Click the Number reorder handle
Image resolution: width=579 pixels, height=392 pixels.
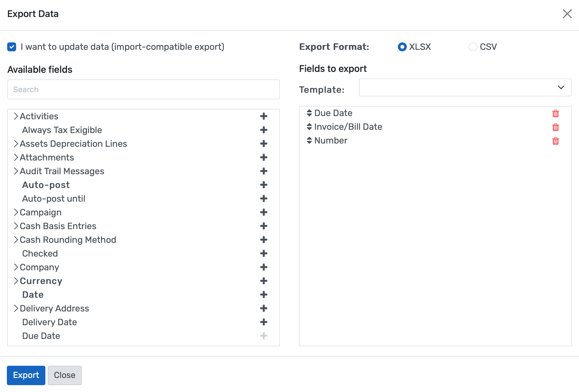[309, 140]
